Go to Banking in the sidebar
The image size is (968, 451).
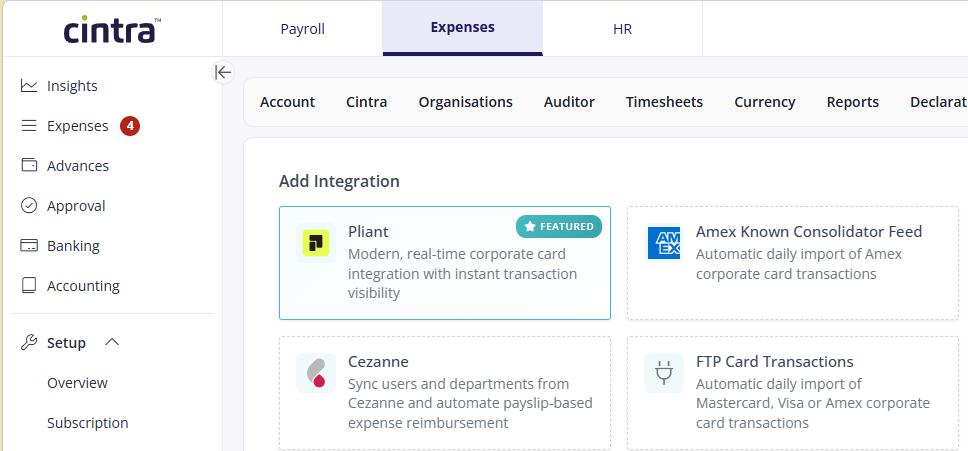[x=73, y=246]
